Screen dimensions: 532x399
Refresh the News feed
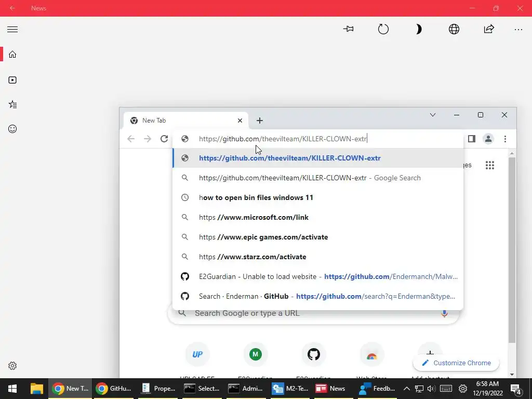point(383,29)
